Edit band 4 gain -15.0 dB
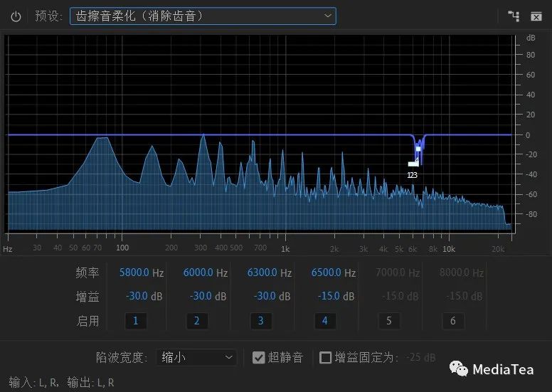This screenshot has width=552, height=392. click(x=336, y=296)
